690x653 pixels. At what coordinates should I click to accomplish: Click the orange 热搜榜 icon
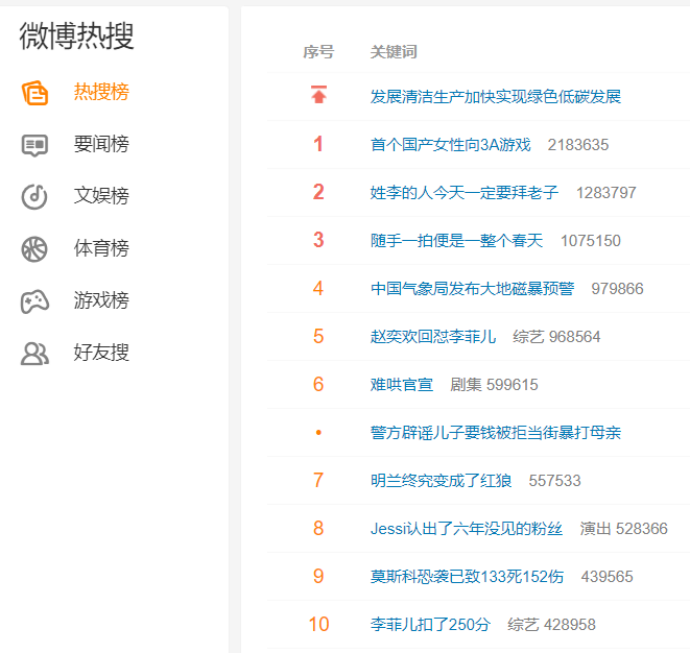[x=35, y=92]
